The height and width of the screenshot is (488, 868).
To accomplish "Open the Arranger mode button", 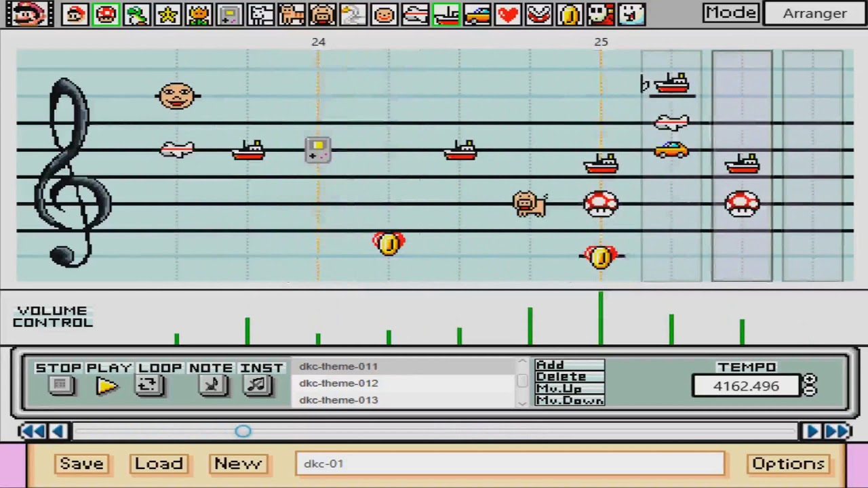I will pyautogui.click(x=814, y=13).
